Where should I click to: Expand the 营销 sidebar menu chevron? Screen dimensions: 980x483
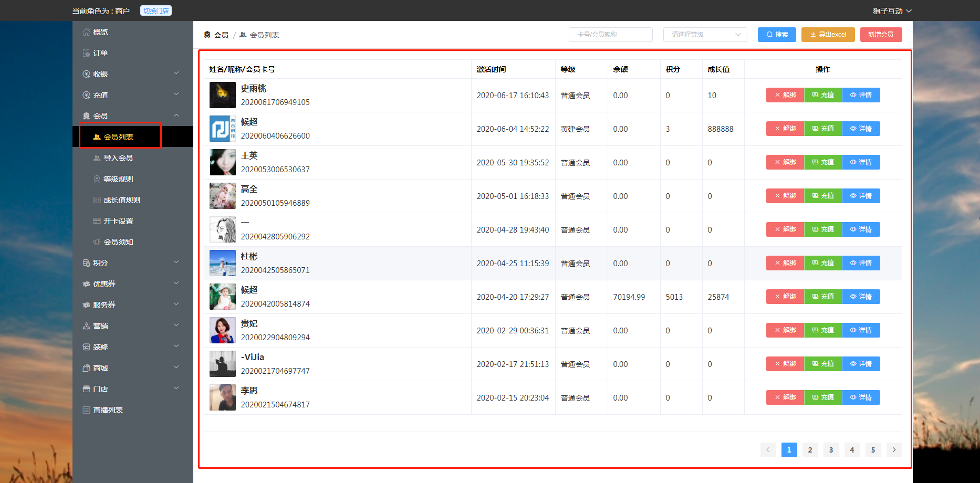pos(176,325)
